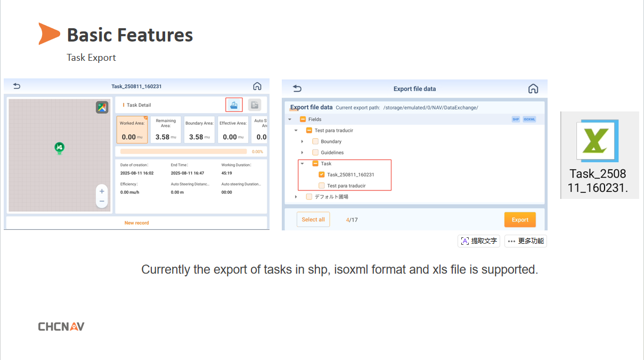Viewport: 644px width, 360px height.
Task: Click the Select all button
Action: click(313, 220)
